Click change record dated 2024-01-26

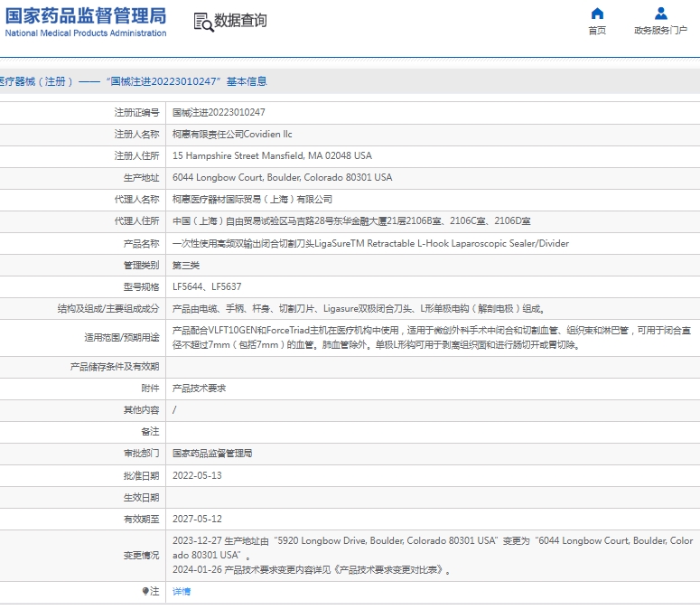pos(312,570)
